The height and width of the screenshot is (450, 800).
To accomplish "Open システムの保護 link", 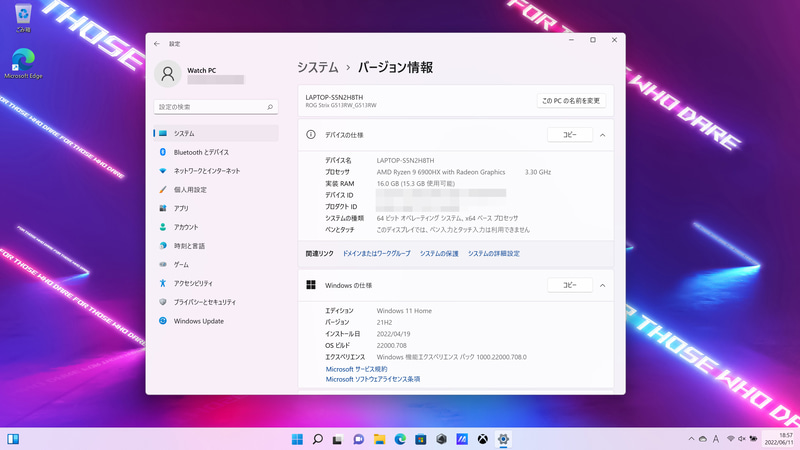I will coord(439,254).
